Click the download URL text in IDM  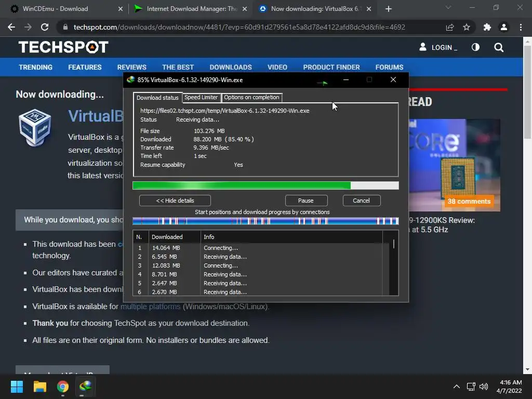point(224,111)
